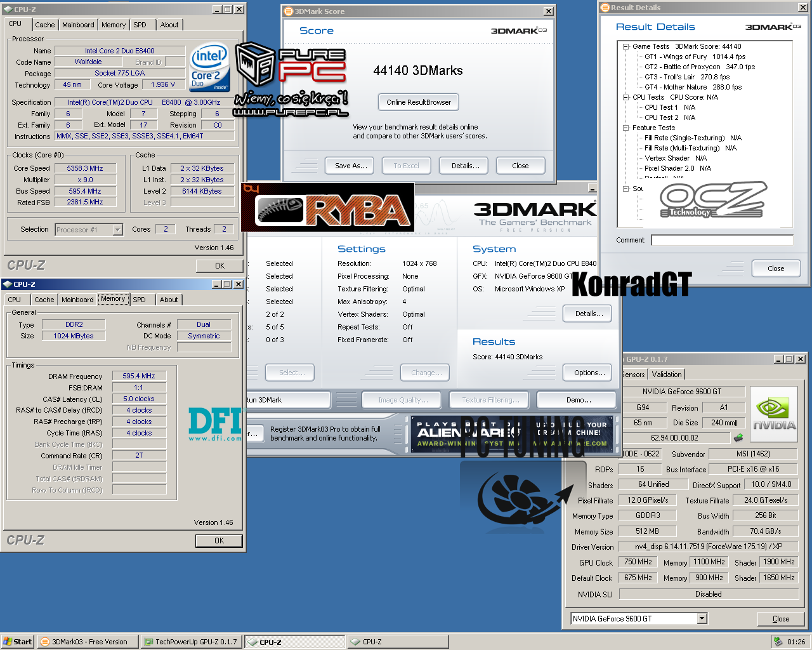Click OK in the CPU-Z Memory window
The image size is (812, 650).
click(219, 541)
